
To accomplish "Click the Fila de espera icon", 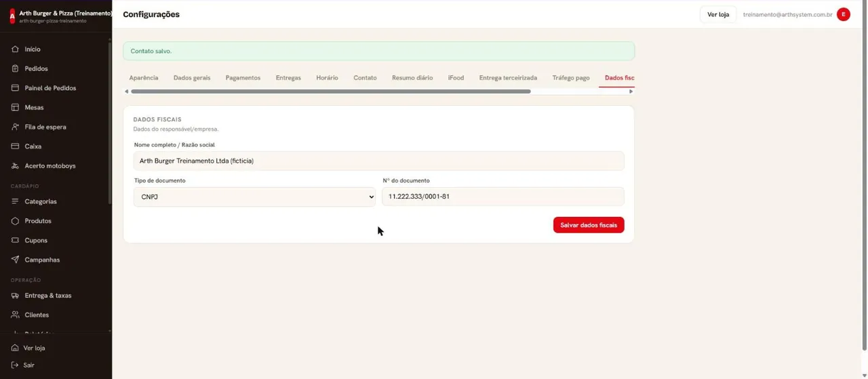I will click(x=15, y=127).
